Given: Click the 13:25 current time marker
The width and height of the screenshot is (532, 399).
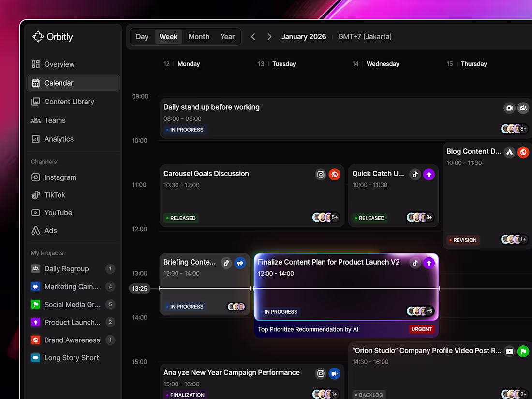Looking at the screenshot, I should pos(139,288).
